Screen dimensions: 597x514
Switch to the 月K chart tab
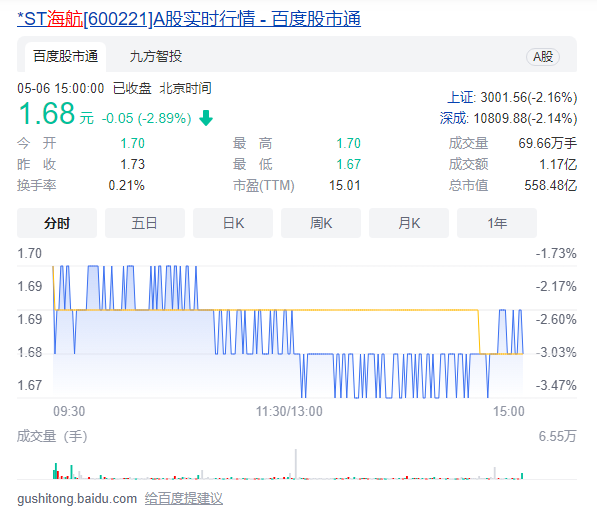click(x=409, y=223)
